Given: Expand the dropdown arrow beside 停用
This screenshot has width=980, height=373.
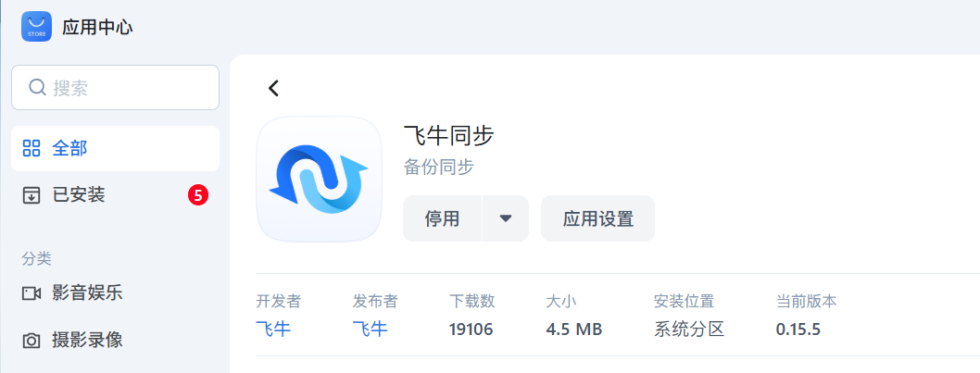Looking at the screenshot, I should tap(507, 218).
